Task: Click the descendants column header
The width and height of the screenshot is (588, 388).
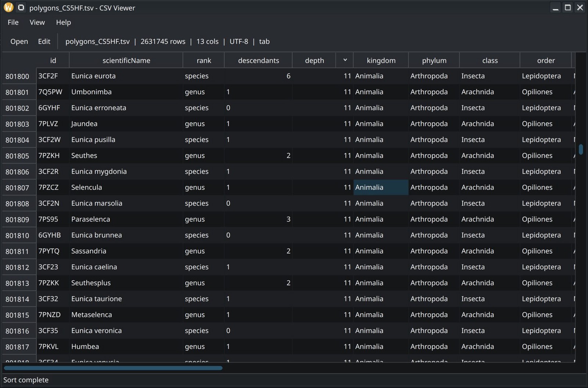Action: pos(258,60)
